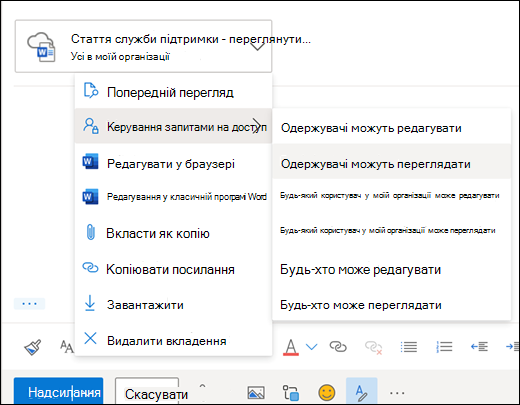Click the Word cloud attachment thumbnail
520x405 pixels.
tap(41, 47)
